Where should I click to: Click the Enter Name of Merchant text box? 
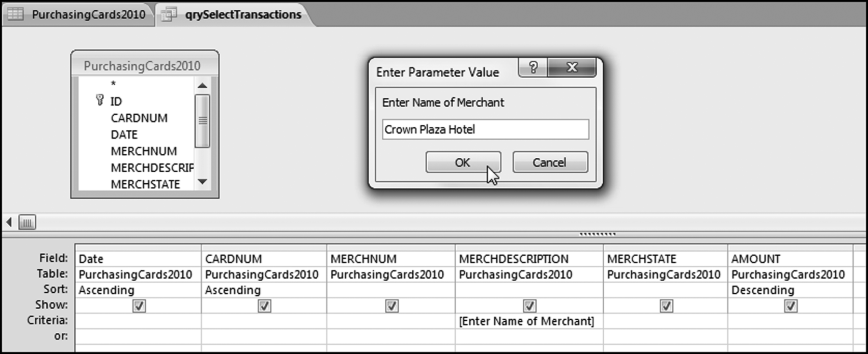pyautogui.click(x=485, y=129)
